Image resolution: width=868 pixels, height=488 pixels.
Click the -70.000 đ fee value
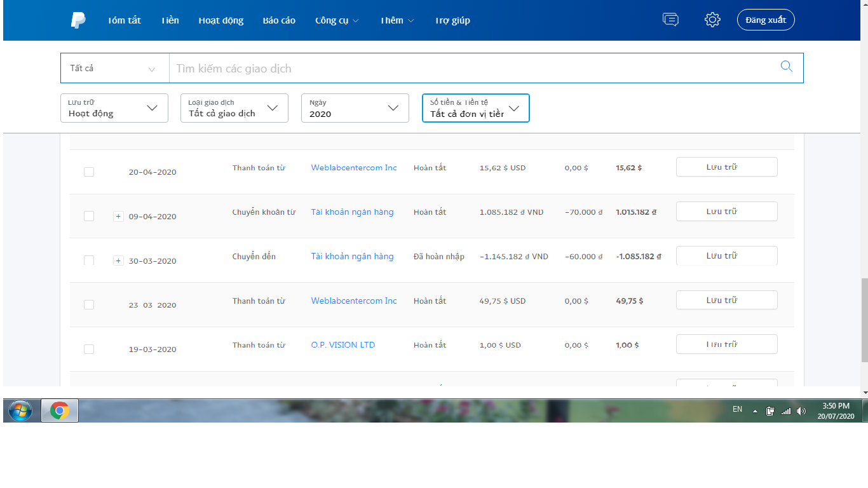pos(583,212)
